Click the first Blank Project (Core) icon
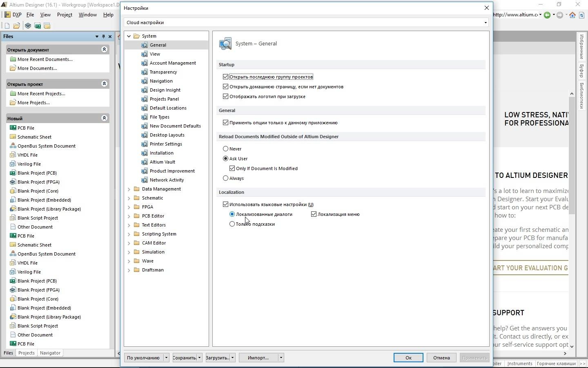This screenshot has height=368, width=588. pyautogui.click(x=13, y=191)
